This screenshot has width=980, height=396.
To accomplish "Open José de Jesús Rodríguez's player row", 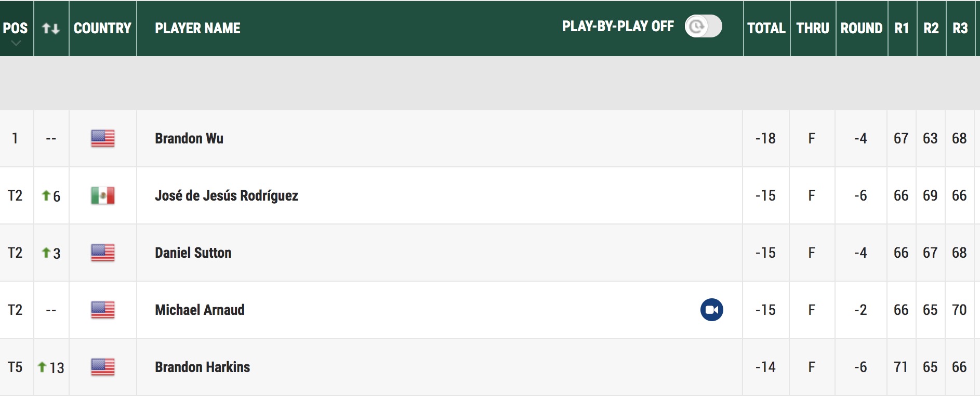I will (x=227, y=195).
